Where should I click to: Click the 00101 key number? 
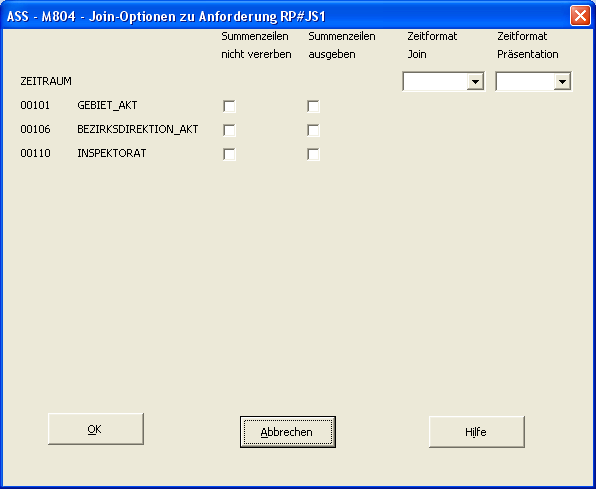pyautogui.click(x=35, y=105)
